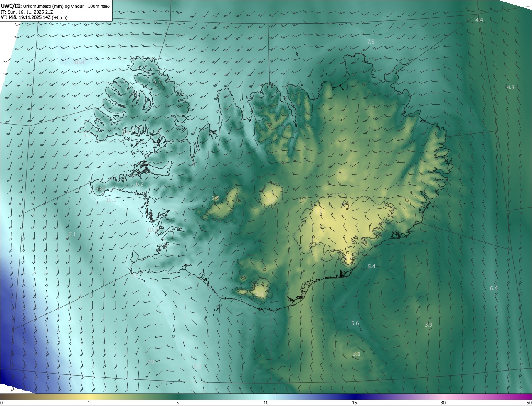Screen dimensions: 532x406
Task: Click the 4.4 value label on the map
Action: [x=479, y=20]
